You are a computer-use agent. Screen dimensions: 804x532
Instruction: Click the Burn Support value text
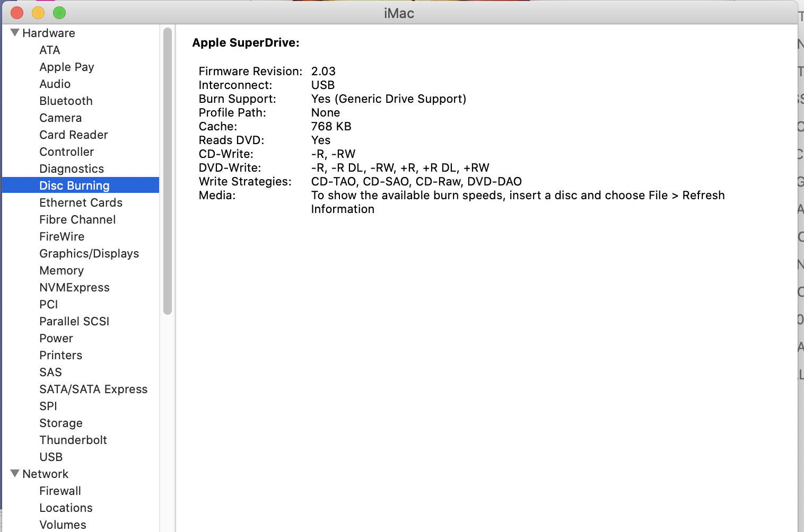pos(389,99)
